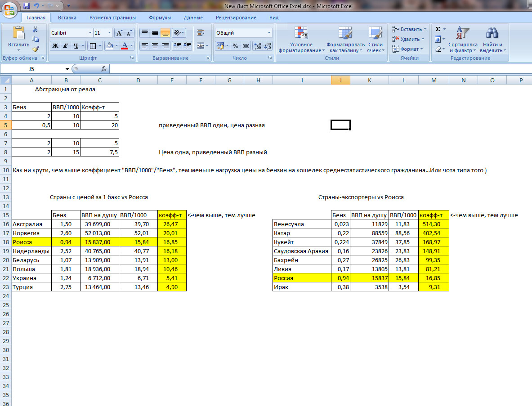Click AutoSum sigma icon
532x406 pixels.
tap(438, 29)
